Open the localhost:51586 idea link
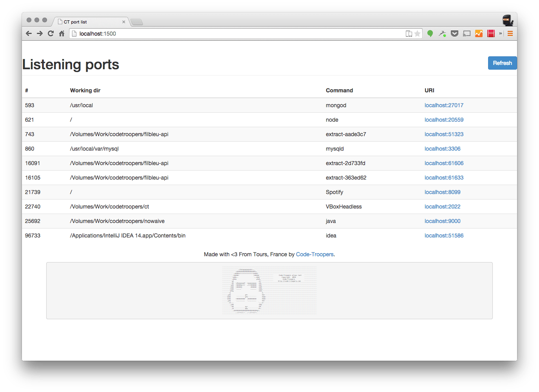Viewport: 539px width, 392px height. point(444,236)
